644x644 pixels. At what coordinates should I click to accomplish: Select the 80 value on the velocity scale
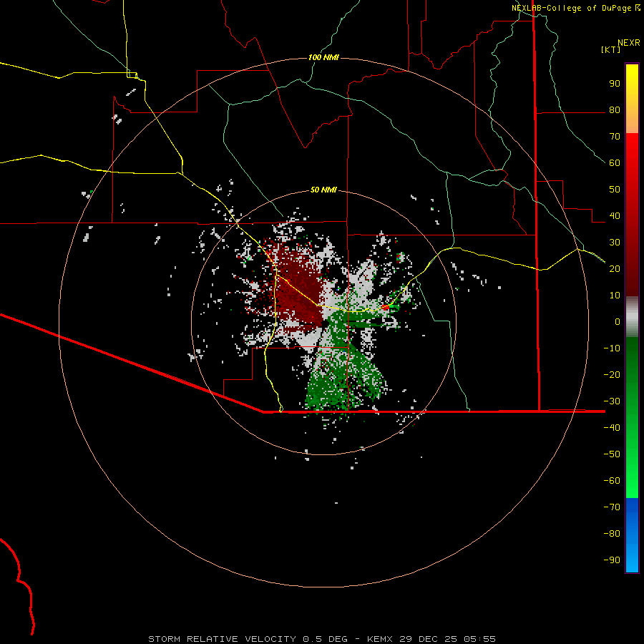pyautogui.click(x=615, y=110)
